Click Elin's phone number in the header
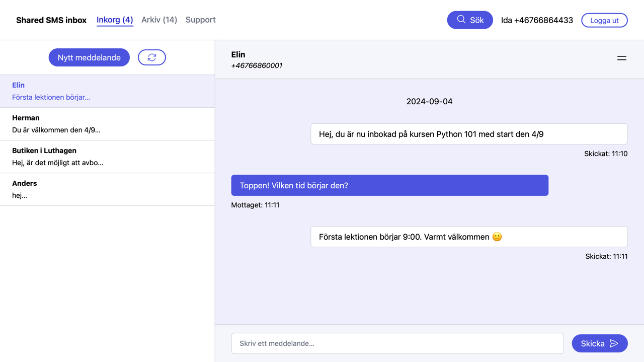644x362 pixels. click(x=257, y=65)
